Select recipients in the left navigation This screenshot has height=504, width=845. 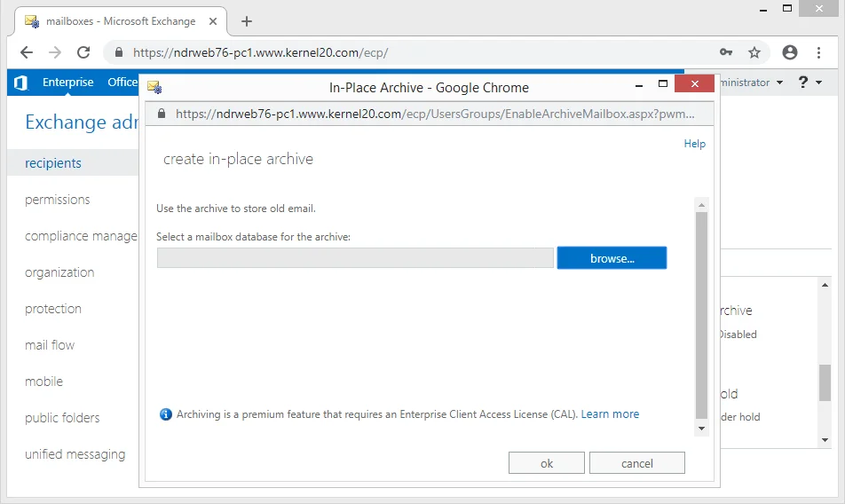(x=53, y=163)
